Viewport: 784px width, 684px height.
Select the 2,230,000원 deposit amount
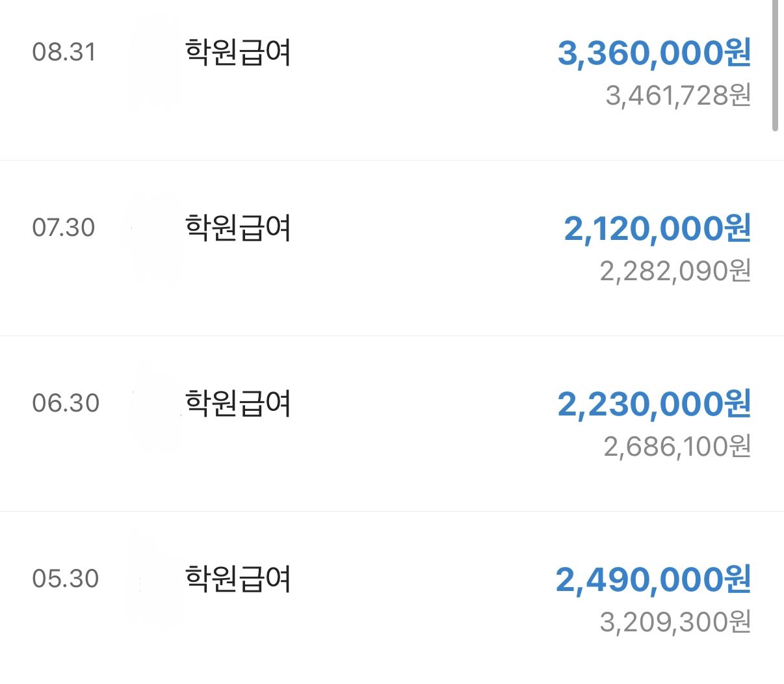pos(654,404)
